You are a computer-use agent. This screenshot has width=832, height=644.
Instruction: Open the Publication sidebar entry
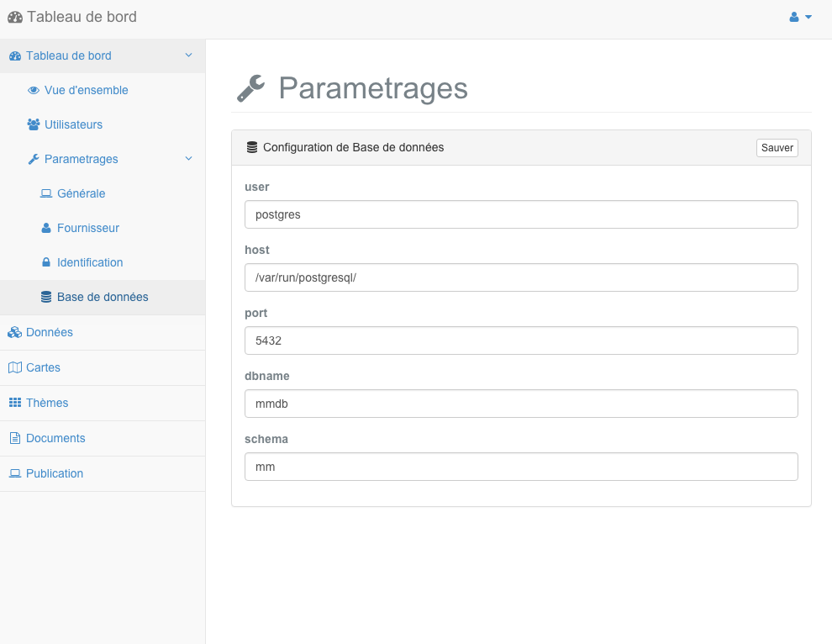pyautogui.click(x=54, y=473)
